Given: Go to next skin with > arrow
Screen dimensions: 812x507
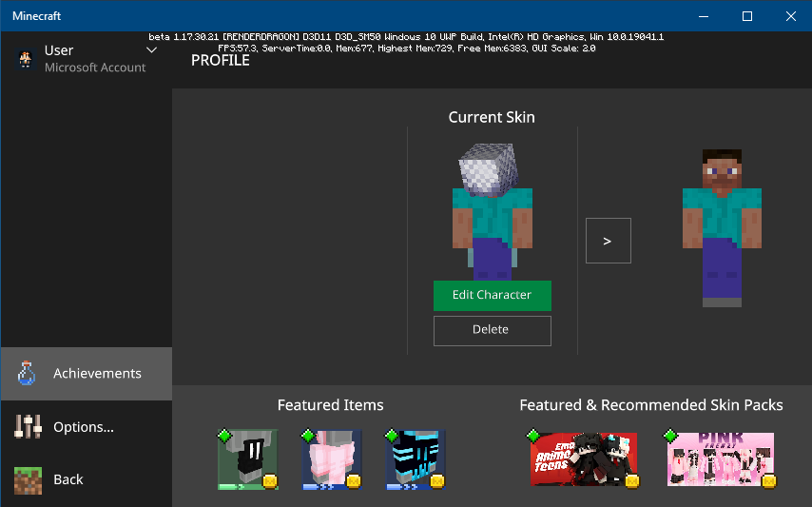Looking at the screenshot, I should 608,241.
